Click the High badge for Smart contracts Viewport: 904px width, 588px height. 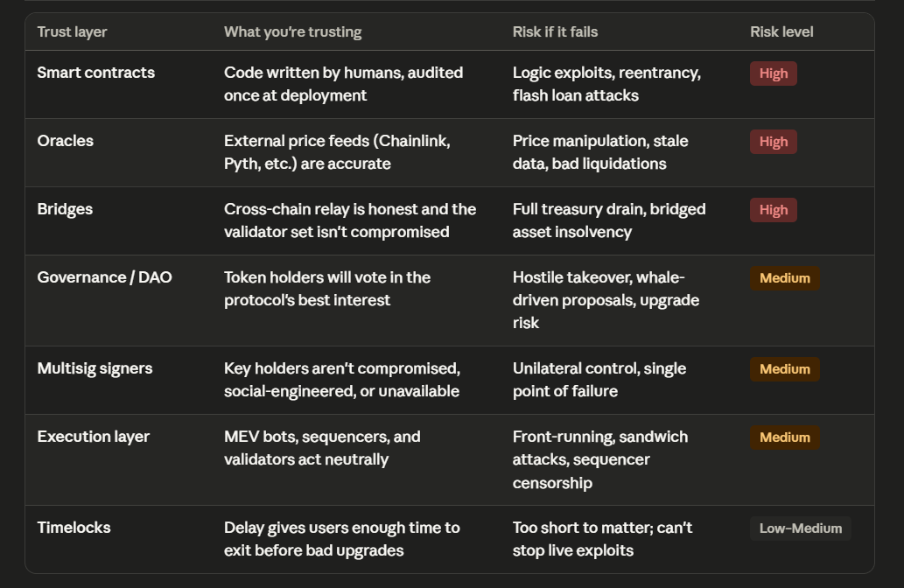[773, 73]
